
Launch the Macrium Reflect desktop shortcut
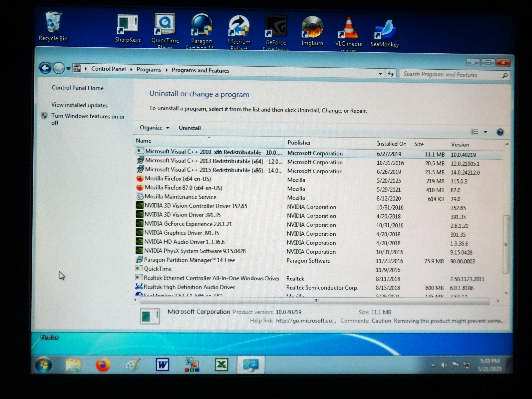click(239, 32)
